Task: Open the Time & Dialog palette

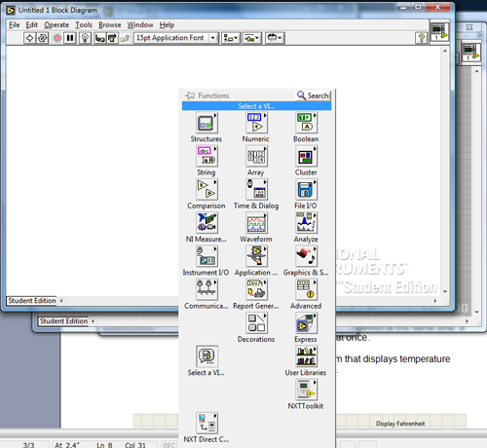Action: 256,190
